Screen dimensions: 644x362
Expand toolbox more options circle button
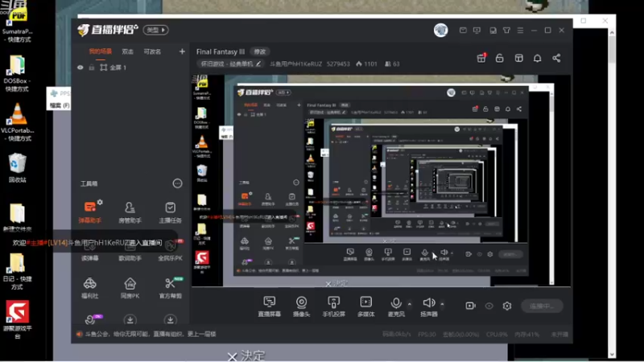point(177,183)
